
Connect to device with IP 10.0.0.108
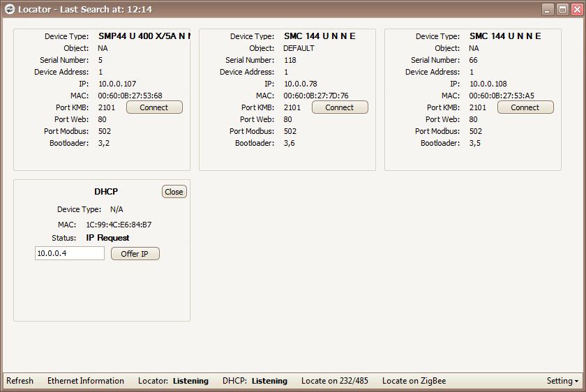(x=525, y=107)
